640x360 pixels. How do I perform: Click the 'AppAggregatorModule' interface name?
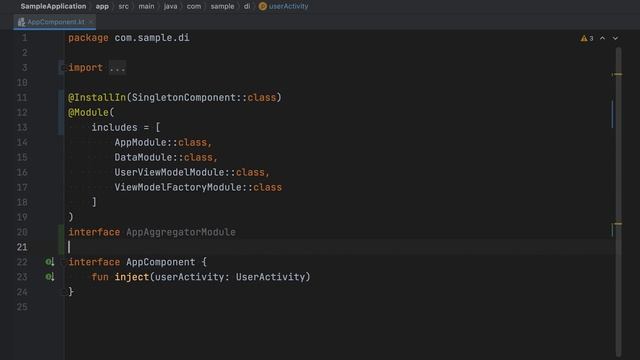[x=181, y=232]
